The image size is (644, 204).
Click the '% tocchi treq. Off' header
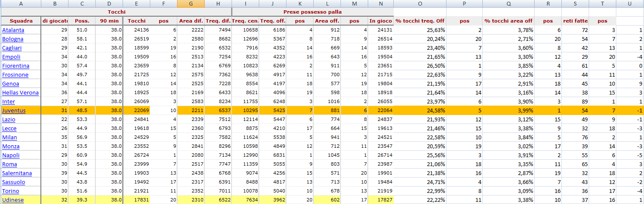pyautogui.click(x=420, y=20)
